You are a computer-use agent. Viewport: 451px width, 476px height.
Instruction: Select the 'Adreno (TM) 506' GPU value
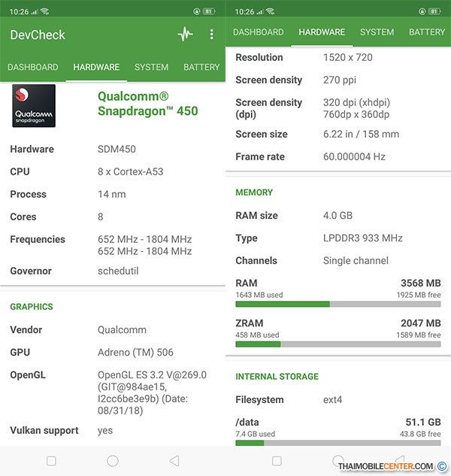[x=135, y=353]
